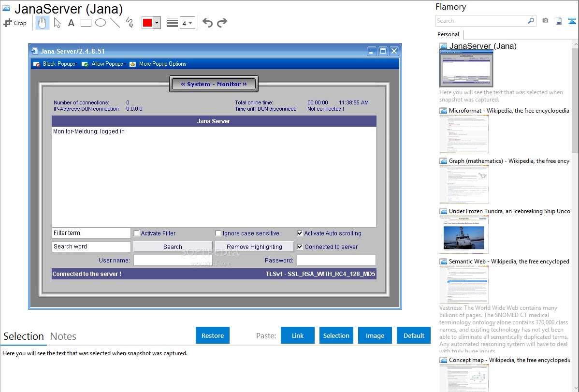This screenshot has height=392, width=579.
Task: Click the More Popup Options icon
Action: pos(132,64)
